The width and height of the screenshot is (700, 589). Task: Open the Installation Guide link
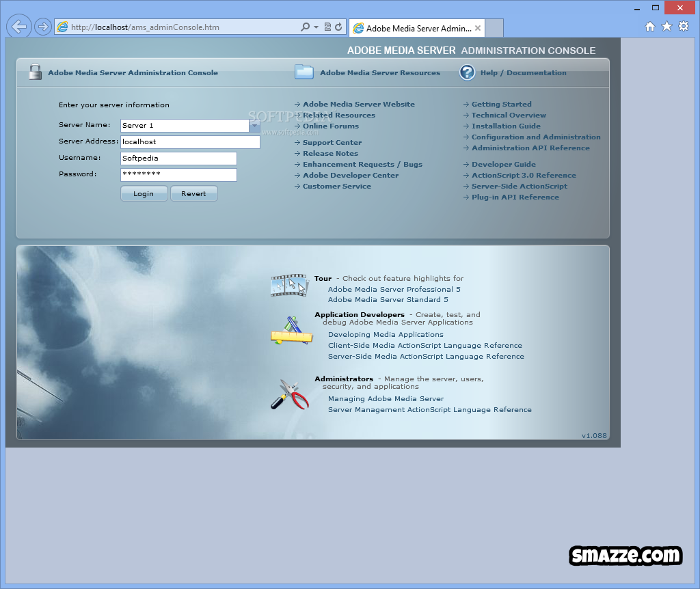(507, 126)
